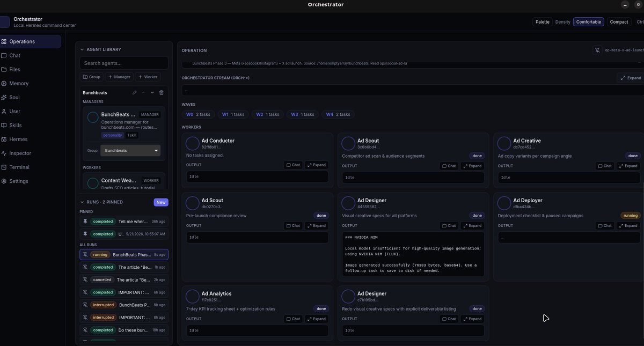Viewport: 644px width, 346px height.
Task: Open Chat for Ad Designer 44559382
Action: pyautogui.click(x=449, y=225)
